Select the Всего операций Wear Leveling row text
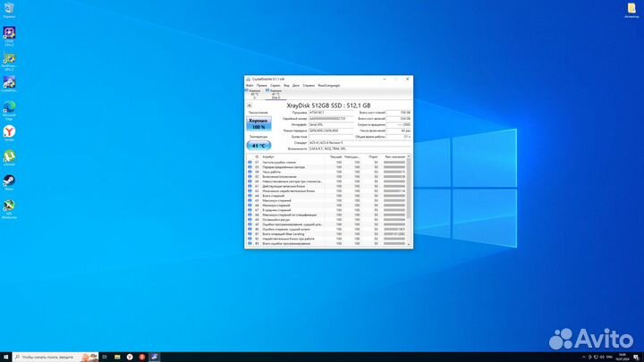The width and height of the screenshot is (644, 362). coord(284,234)
